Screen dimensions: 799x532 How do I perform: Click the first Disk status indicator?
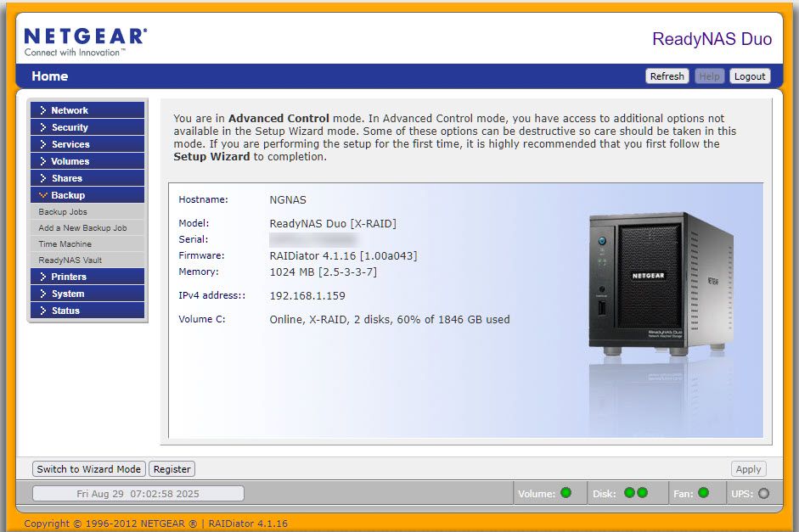tap(629, 493)
